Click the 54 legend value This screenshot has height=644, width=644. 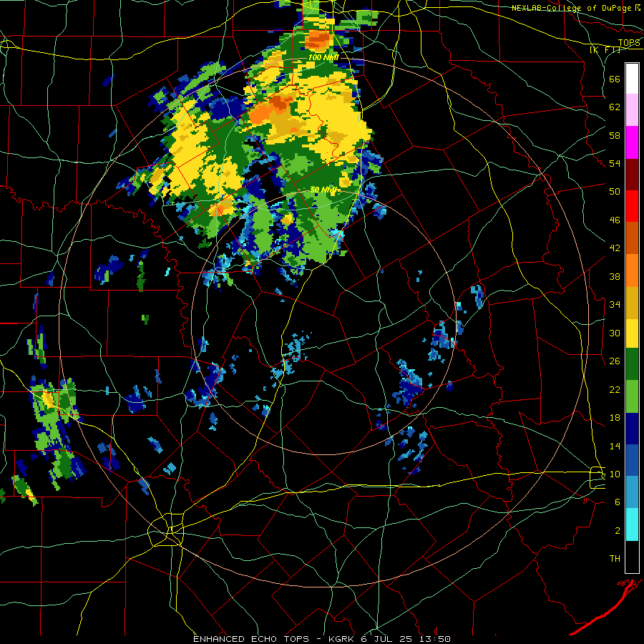click(615, 163)
